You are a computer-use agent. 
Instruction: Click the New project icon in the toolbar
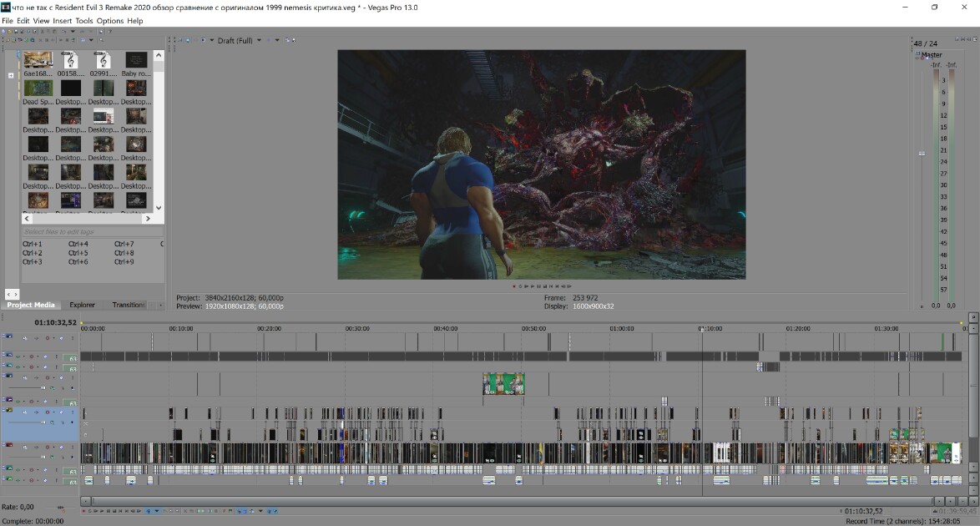[x=3, y=31]
